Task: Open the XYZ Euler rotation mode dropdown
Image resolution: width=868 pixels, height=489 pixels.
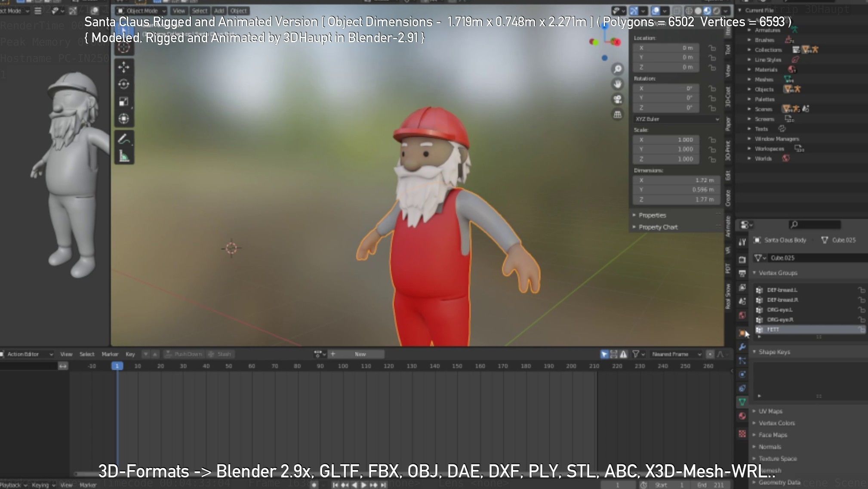Action: click(677, 119)
